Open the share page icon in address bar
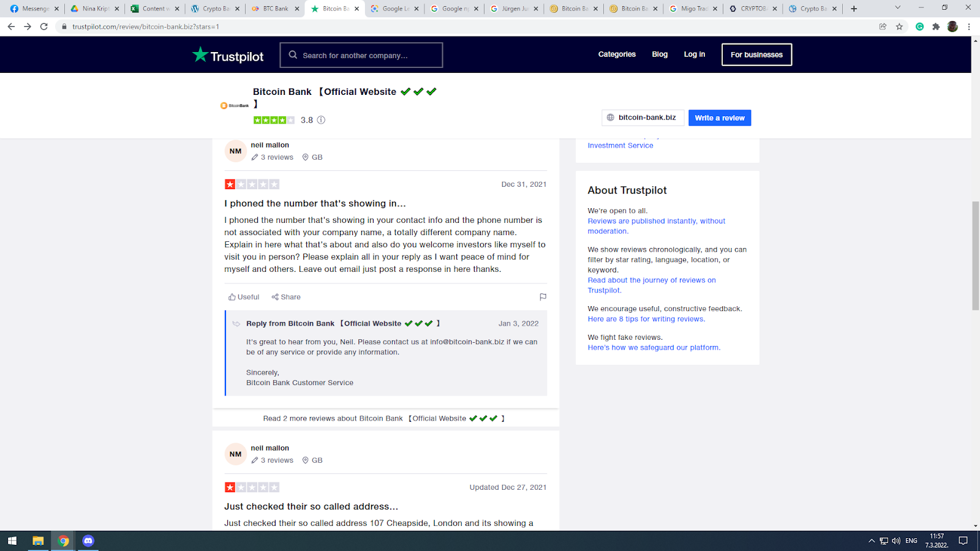The image size is (980, 551). [883, 26]
